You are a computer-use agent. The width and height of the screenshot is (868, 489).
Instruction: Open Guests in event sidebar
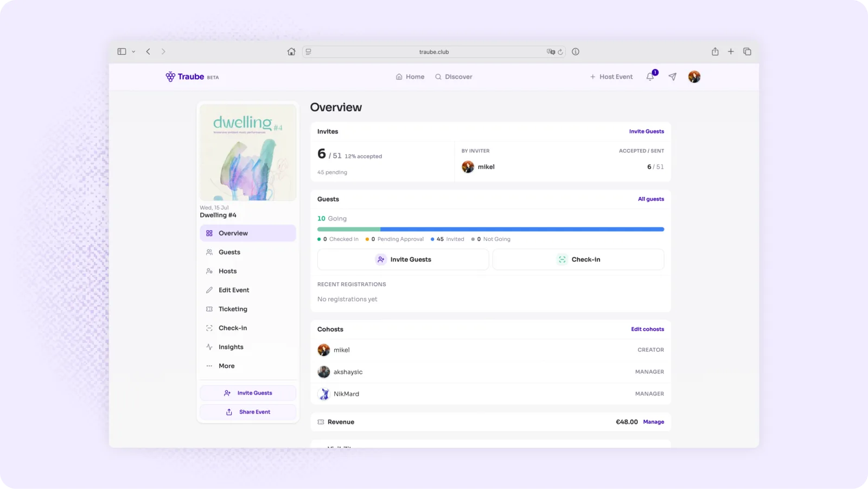(x=248, y=252)
